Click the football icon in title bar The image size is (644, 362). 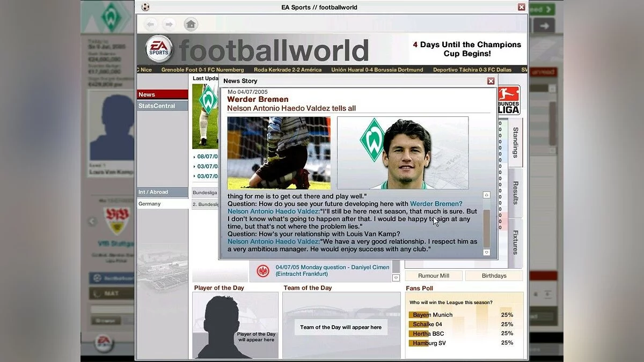(x=145, y=7)
